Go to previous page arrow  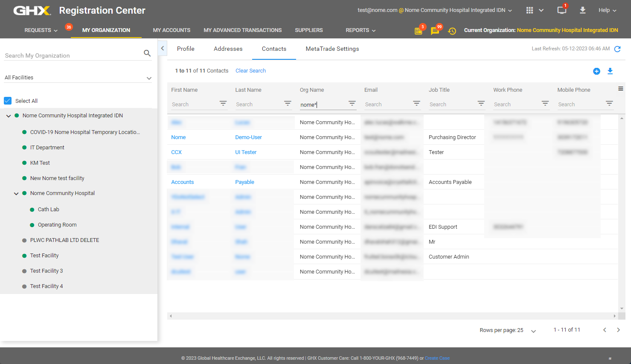click(x=605, y=330)
